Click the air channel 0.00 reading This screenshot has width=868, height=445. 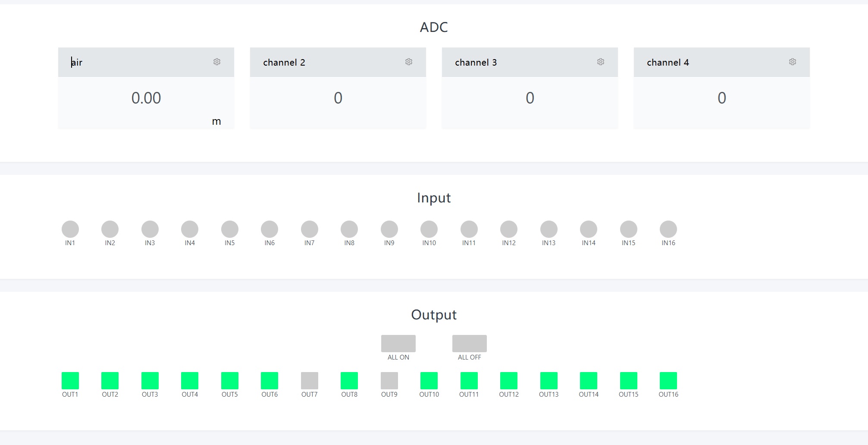[x=146, y=98]
